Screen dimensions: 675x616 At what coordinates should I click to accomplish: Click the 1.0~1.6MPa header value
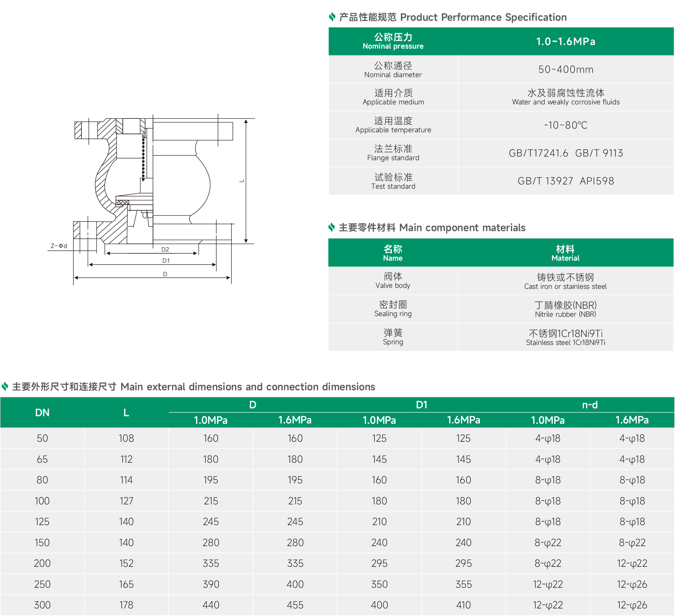[566, 41]
